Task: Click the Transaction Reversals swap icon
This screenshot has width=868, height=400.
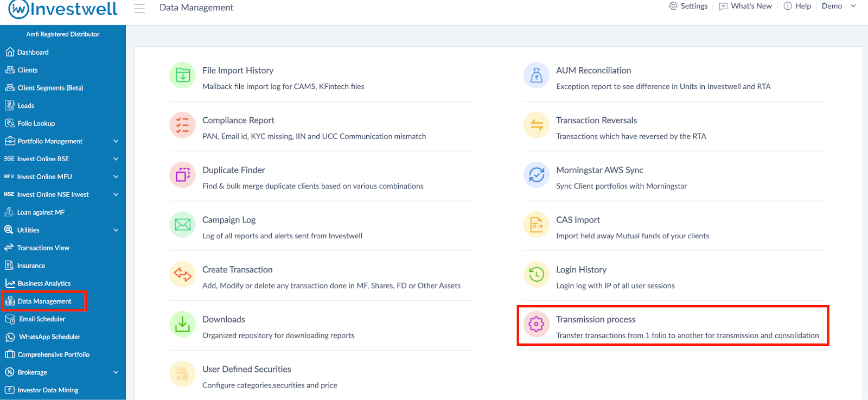Action: pos(537,125)
